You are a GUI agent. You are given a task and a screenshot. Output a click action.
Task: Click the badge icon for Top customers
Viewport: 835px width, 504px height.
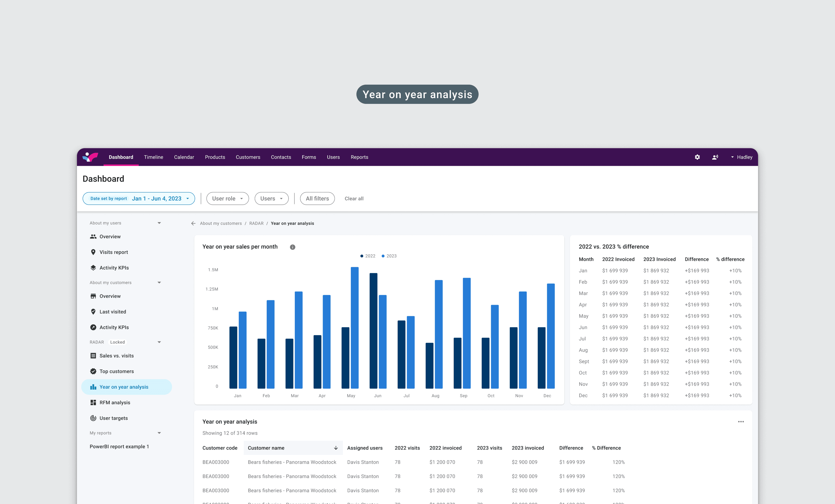point(93,372)
